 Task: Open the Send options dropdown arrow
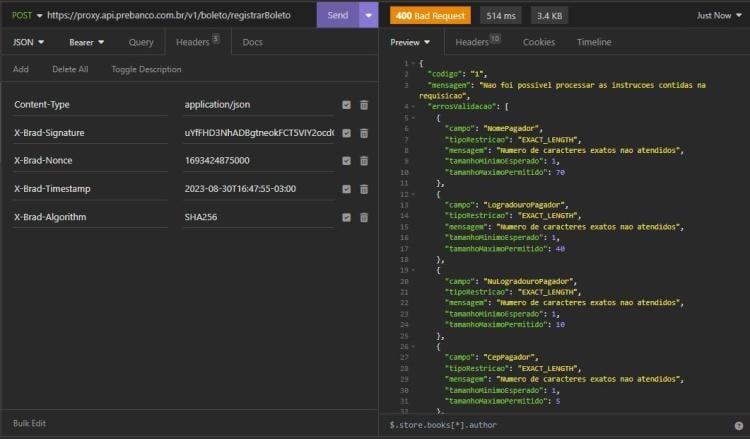(368, 15)
